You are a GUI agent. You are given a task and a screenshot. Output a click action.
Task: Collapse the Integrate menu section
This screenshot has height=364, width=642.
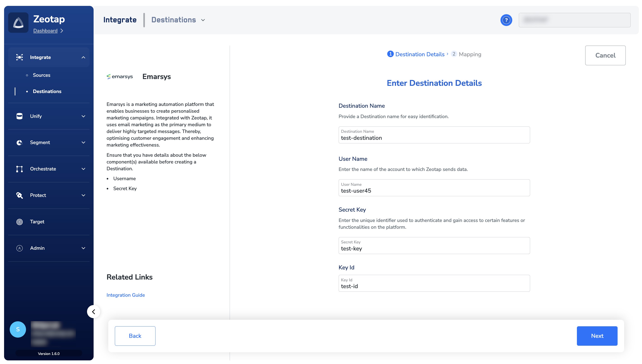tap(83, 58)
